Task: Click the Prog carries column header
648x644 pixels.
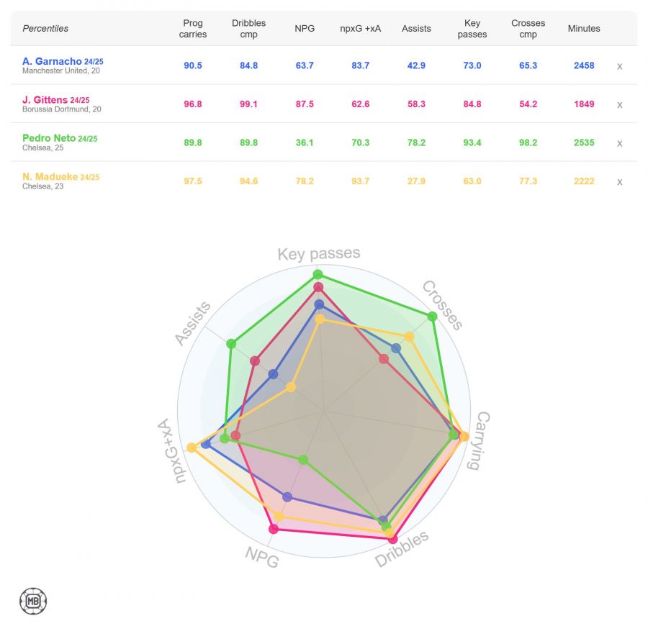Action: click(x=193, y=29)
